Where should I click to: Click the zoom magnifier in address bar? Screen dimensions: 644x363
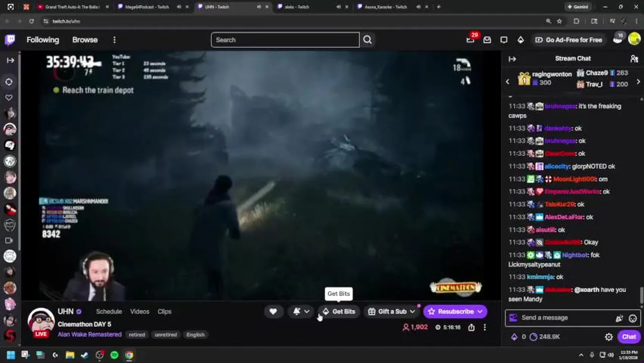click(548, 21)
